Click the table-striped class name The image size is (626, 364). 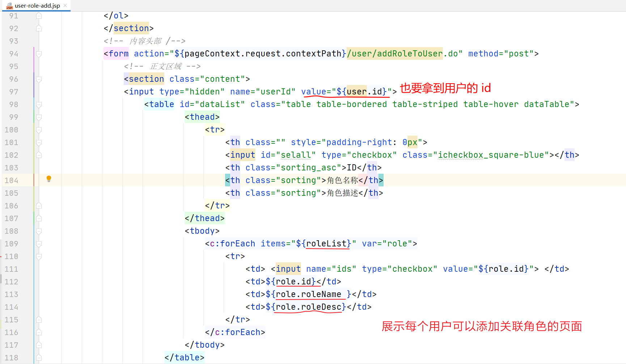pyautogui.click(x=425, y=104)
